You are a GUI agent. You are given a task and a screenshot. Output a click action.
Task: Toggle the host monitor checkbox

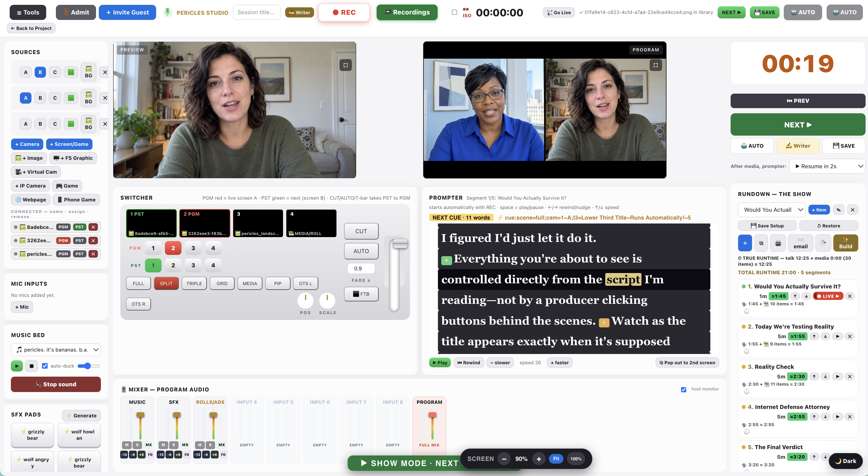click(x=683, y=389)
